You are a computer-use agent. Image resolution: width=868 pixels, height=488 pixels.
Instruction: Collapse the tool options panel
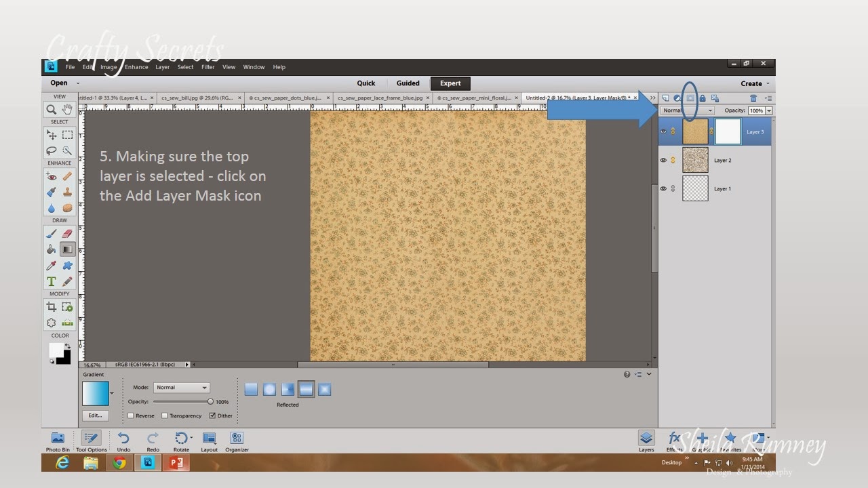coord(649,374)
